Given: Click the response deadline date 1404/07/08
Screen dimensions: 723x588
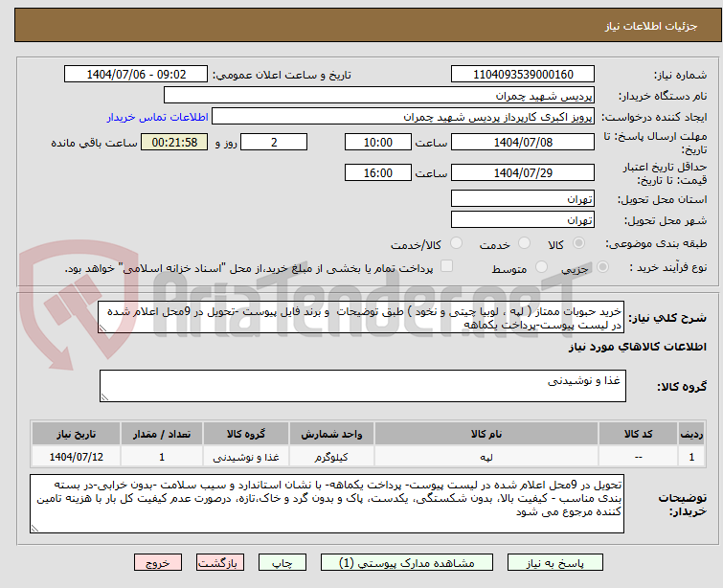Looking at the screenshot, I should [x=523, y=142].
